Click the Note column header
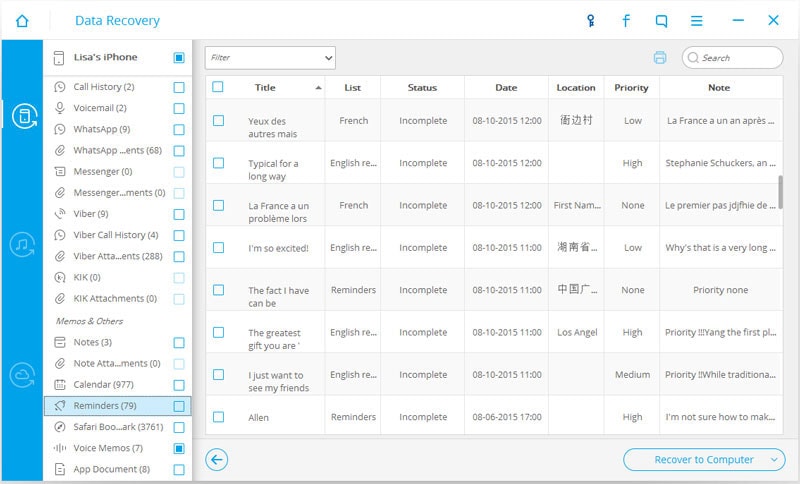 pyautogui.click(x=719, y=88)
